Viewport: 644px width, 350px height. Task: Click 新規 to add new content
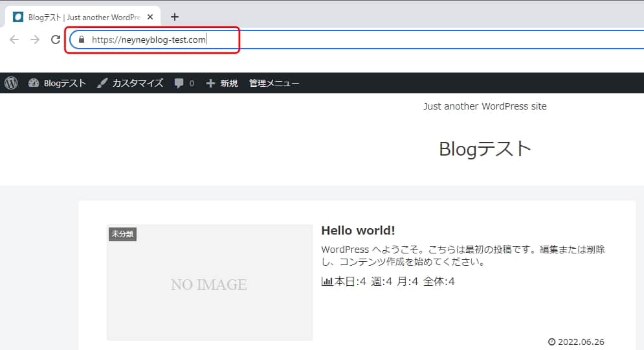(222, 83)
